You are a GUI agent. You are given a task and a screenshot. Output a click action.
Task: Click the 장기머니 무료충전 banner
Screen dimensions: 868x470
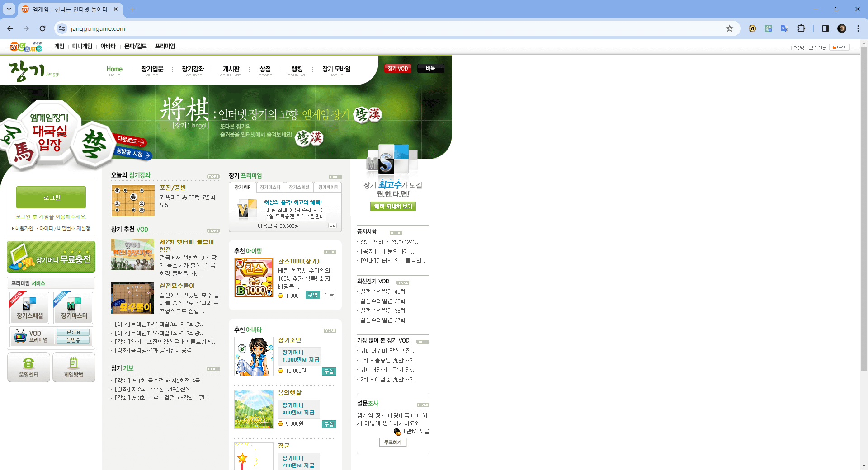click(51, 257)
